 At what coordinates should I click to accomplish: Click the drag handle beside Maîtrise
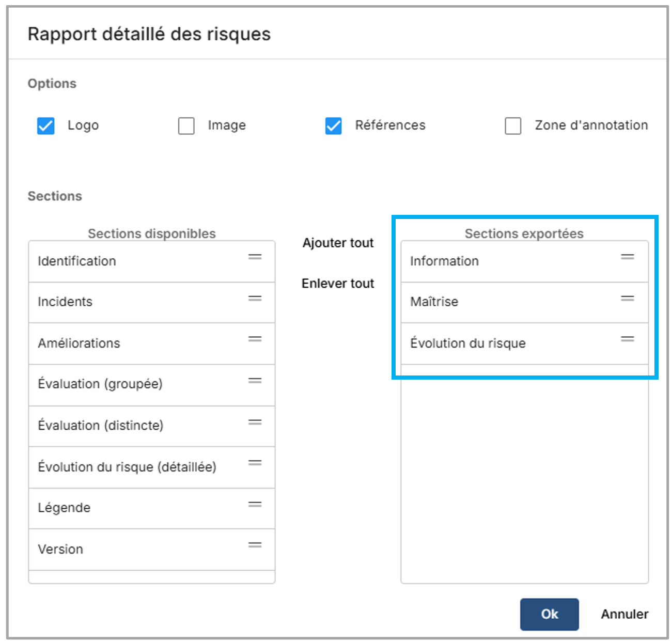point(627,299)
